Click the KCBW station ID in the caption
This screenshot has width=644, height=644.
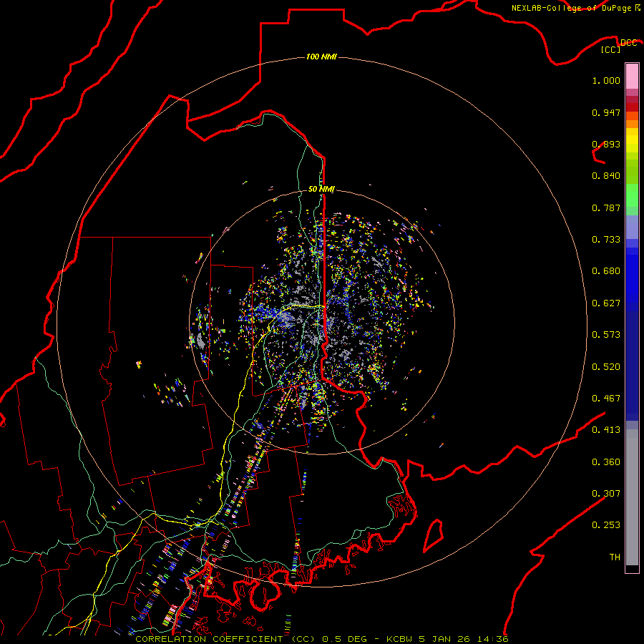point(399,639)
